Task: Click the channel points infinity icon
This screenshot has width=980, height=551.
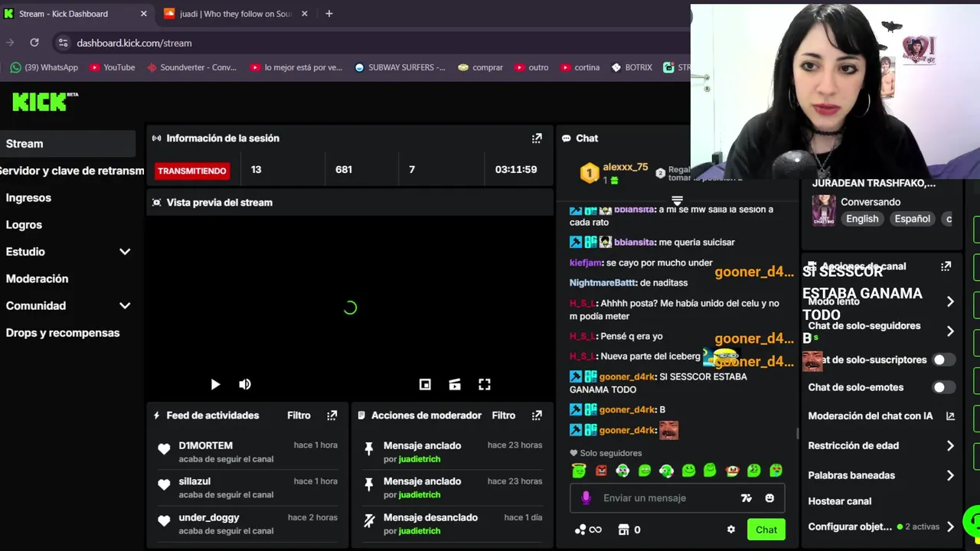Action: (588, 530)
